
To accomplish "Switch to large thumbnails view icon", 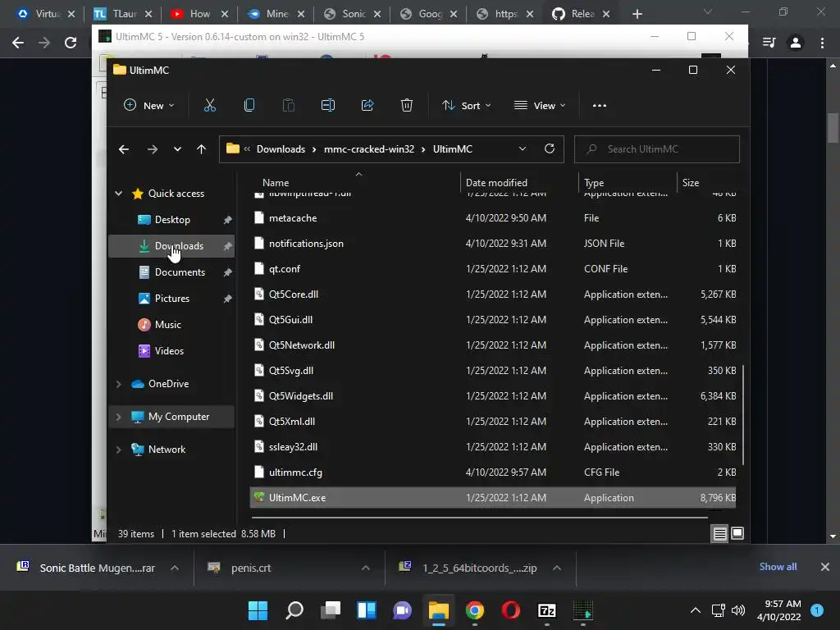I will pyautogui.click(x=737, y=533).
